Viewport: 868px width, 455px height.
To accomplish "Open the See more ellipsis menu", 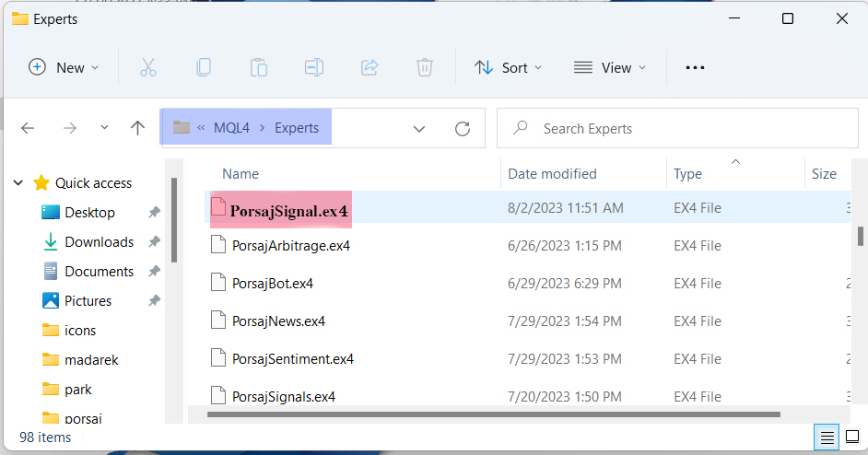I will [x=696, y=67].
